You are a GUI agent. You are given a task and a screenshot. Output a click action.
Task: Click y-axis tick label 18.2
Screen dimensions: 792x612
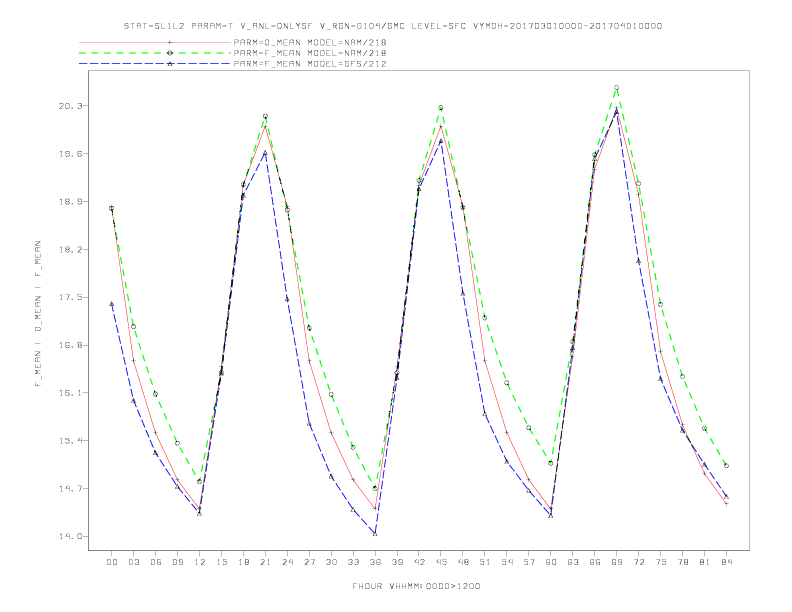(x=70, y=249)
